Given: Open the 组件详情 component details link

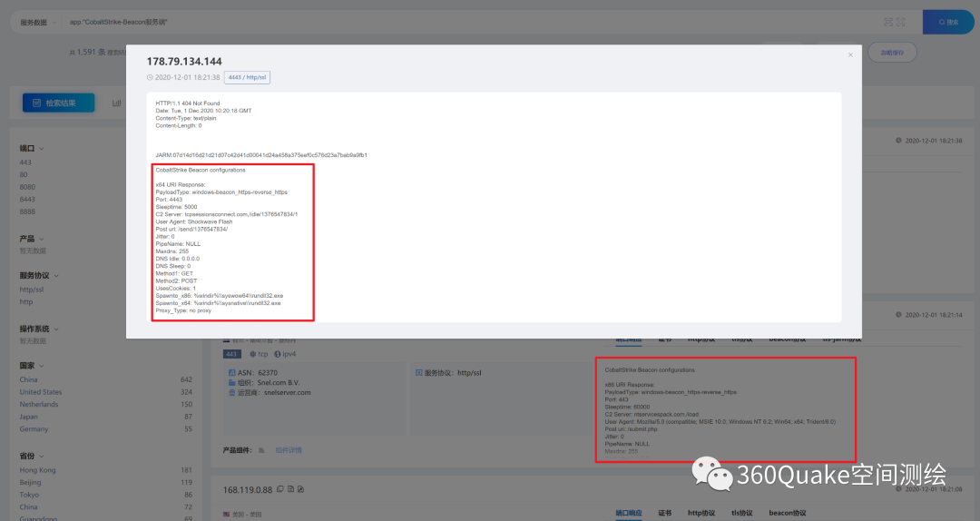Looking at the screenshot, I should [x=289, y=450].
